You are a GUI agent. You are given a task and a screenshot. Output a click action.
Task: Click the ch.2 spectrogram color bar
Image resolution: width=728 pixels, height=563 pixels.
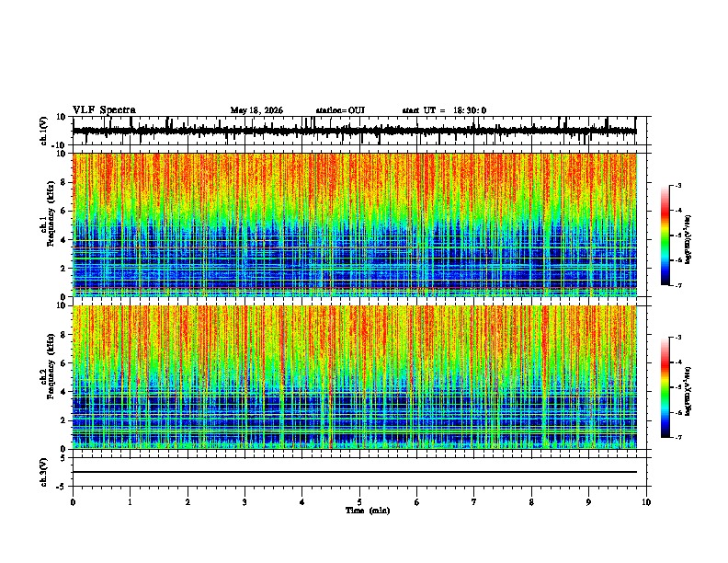pyautogui.click(x=665, y=387)
